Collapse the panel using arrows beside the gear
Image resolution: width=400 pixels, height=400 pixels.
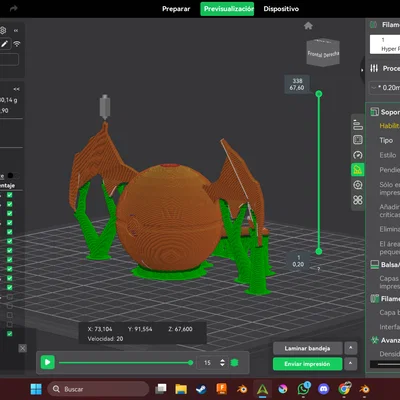[x=16, y=31]
